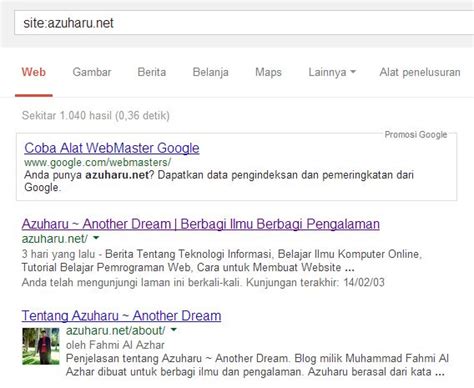The width and height of the screenshot is (474, 388).
Task: Open the Tentang Azuharu ~ Another Dream result
Action: (121, 315)
